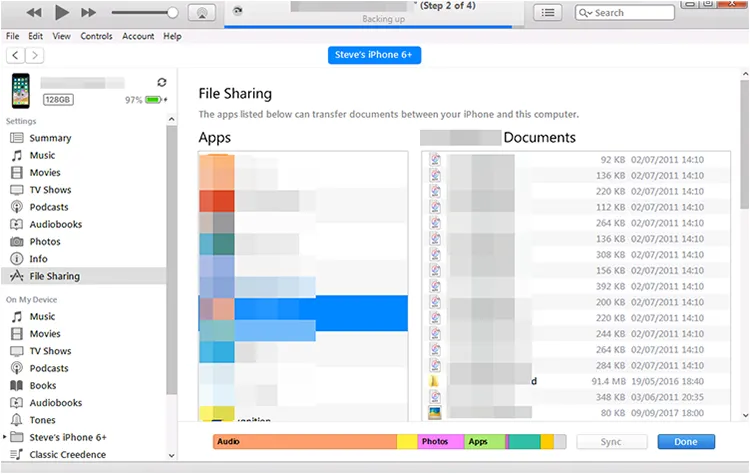Click the Steve's iPhone 6+ device button
750x474 pixels.
374,55
